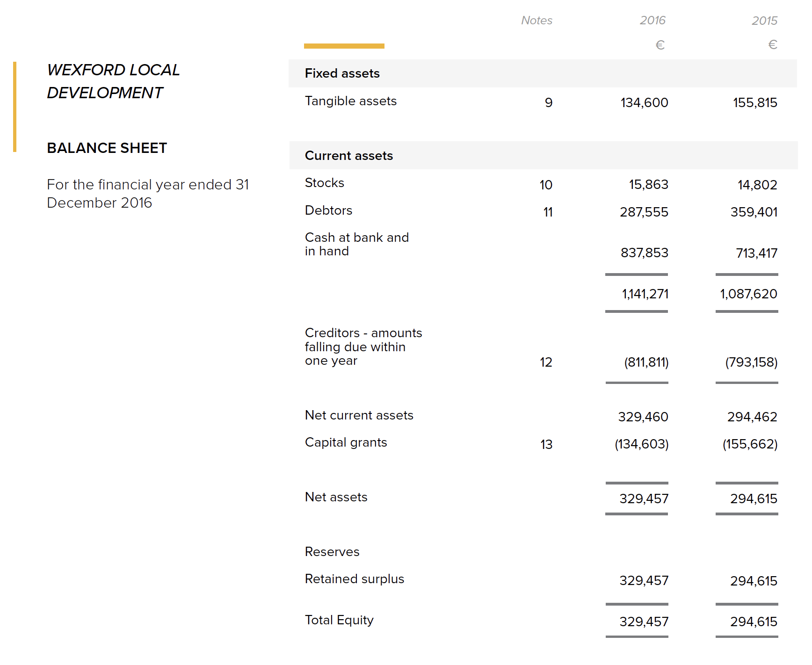This screenshot has height=665, width=812.
Task: Click Debtors 2016 value 287,555
Action: tap(644, 212)
